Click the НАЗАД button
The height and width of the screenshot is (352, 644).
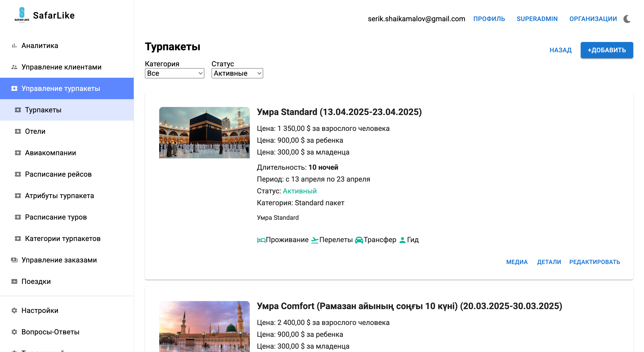pyautogui.click(x=561, y=50)
